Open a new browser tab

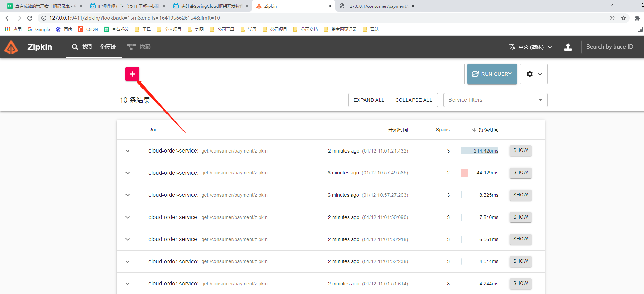(x=426, y=6)
